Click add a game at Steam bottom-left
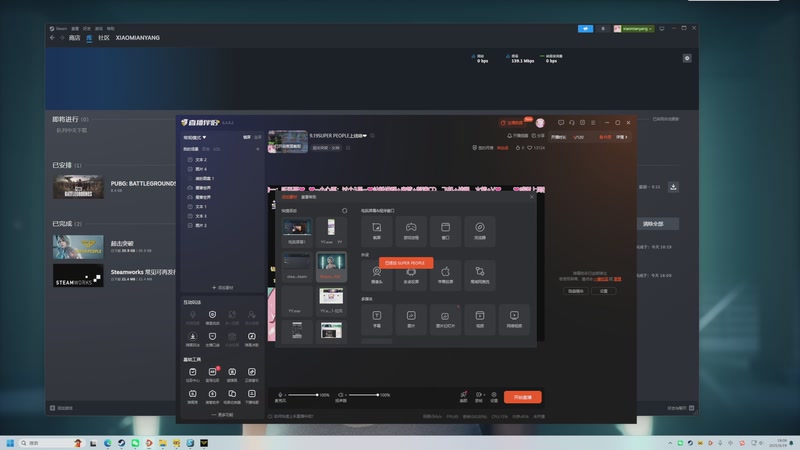Screen dimensions: 800x450 click(x=61, y=408)
